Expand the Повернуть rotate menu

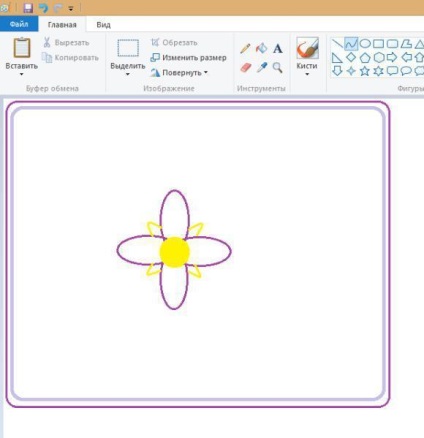(179, 72)
